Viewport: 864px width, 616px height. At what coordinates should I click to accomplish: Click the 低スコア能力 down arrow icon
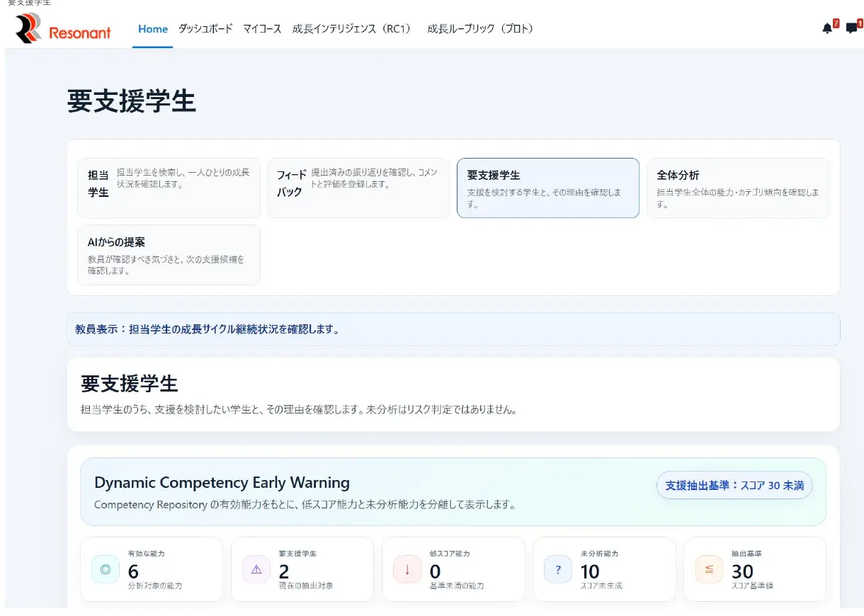[407, 569]
